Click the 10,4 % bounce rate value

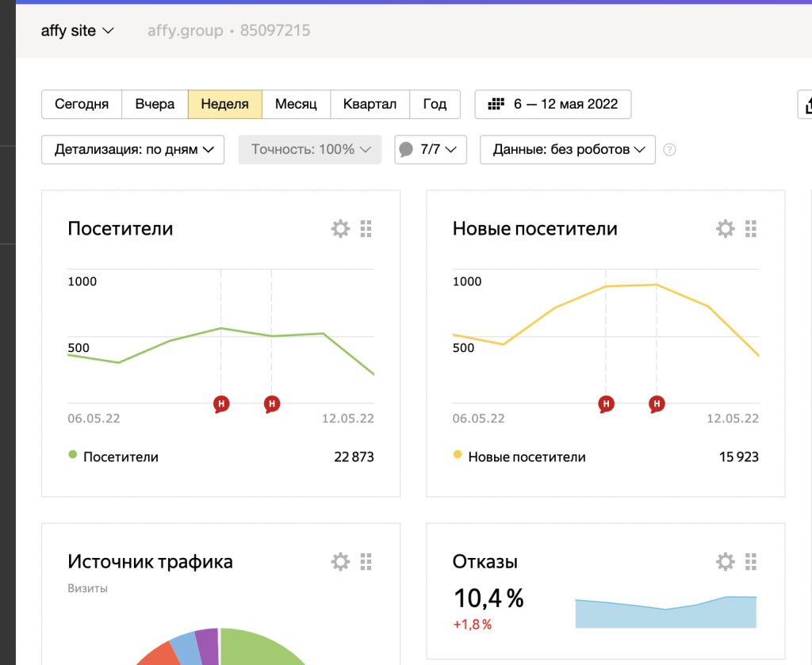tap(488, 598)
